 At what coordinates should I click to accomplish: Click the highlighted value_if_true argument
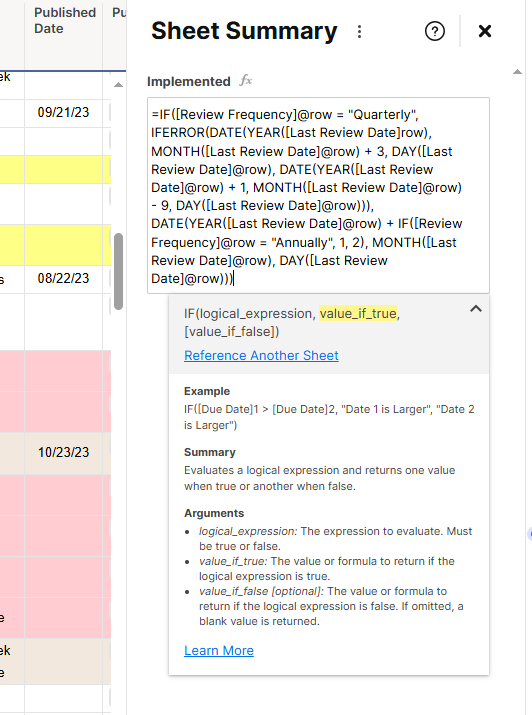[x=358, y=313]
